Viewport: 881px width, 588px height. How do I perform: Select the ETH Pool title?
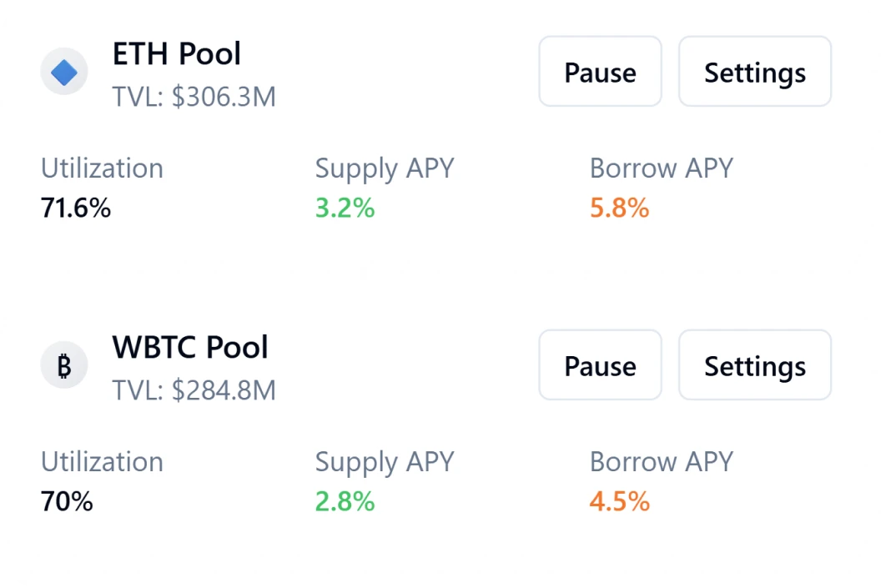pos(177,53)
